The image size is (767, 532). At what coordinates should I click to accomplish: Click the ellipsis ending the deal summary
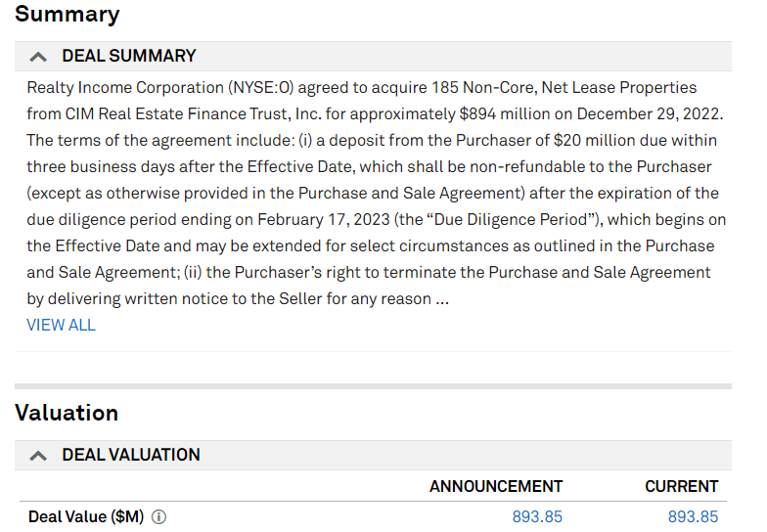point(441,299)
